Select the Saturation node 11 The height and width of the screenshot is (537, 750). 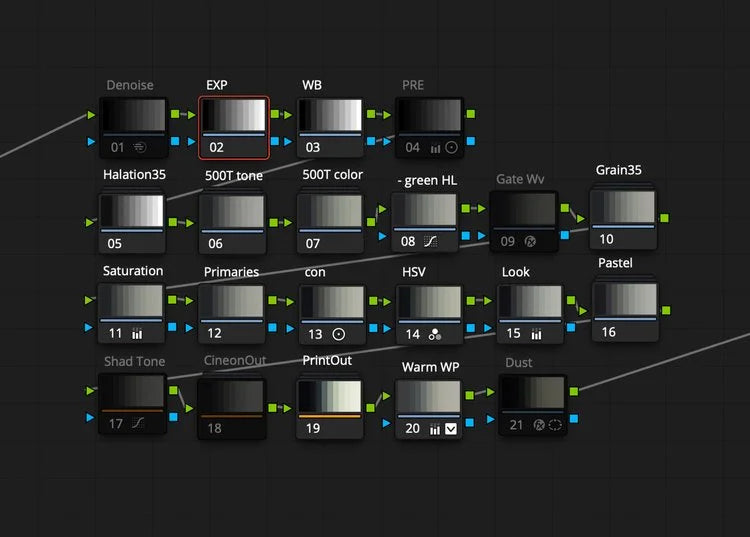pyautogui.click(x=132, y=313)
